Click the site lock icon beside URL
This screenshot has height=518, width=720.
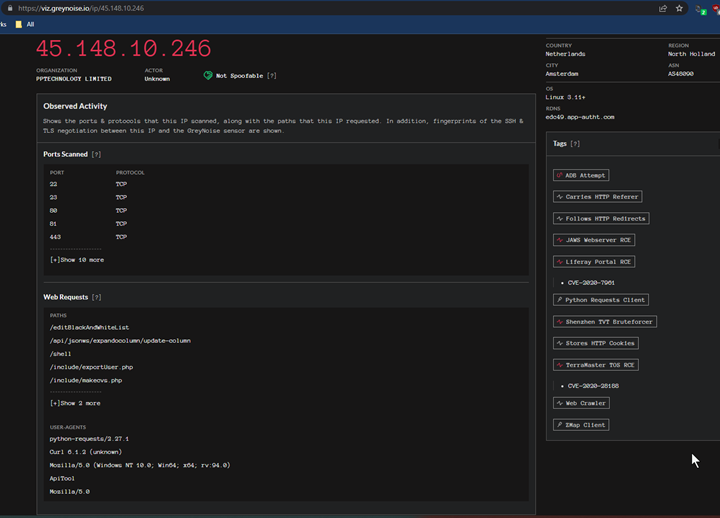(x=10, y=8)
